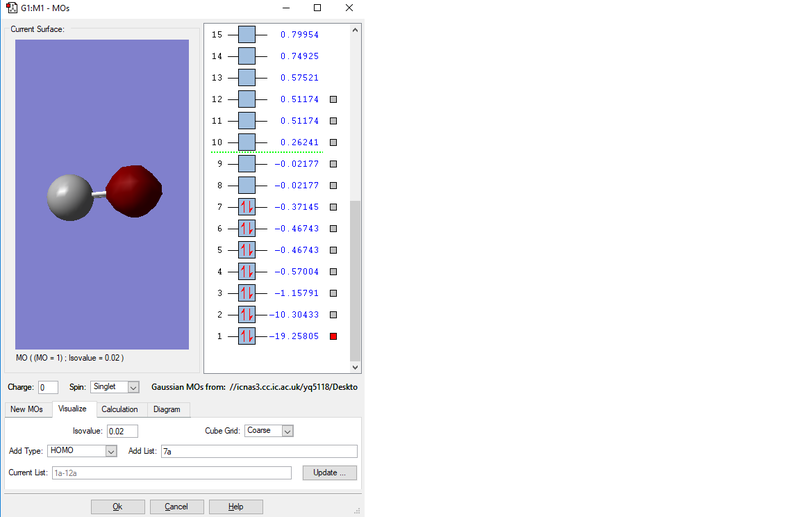800x517 pixels.
Task: Open the Add Type dropdown showing HOMO
Action: (82, 451)
